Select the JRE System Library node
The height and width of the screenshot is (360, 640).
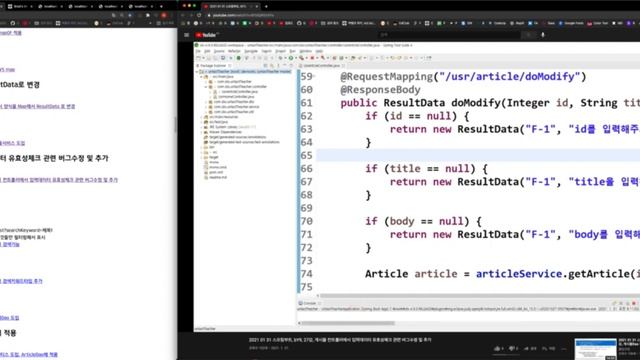(x=229, y=127)
